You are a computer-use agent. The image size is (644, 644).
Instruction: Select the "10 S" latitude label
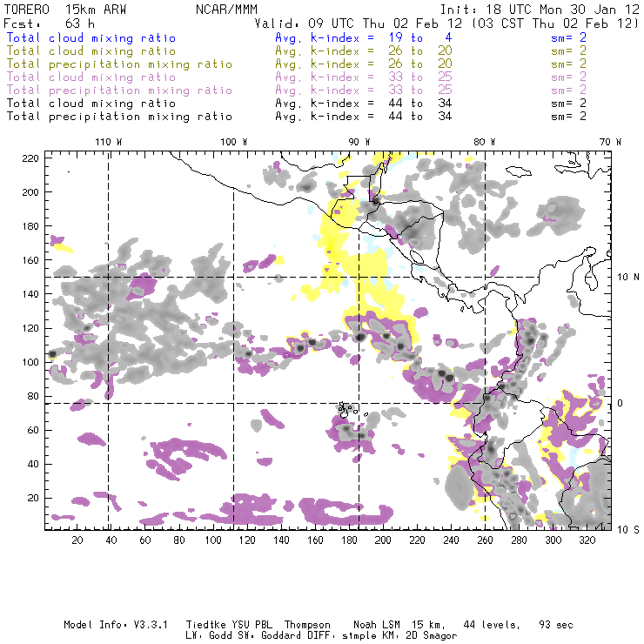tap(628, 530)
